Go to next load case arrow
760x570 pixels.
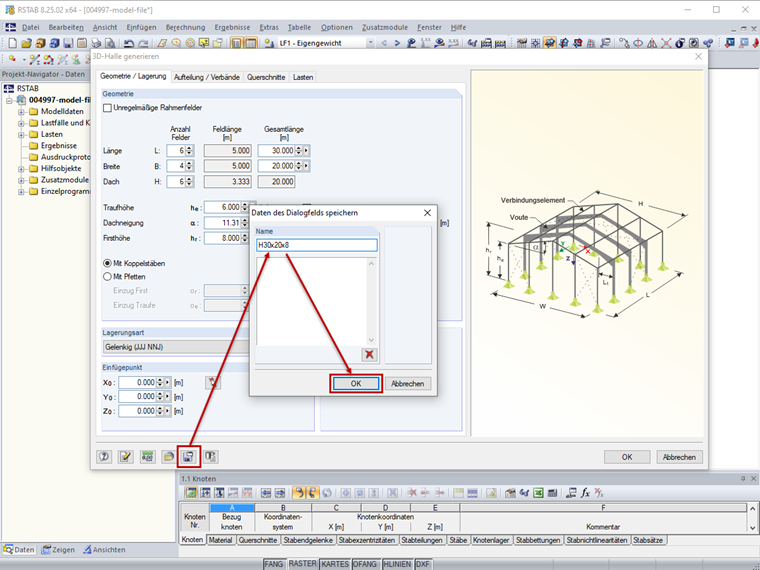coord(397,43)
